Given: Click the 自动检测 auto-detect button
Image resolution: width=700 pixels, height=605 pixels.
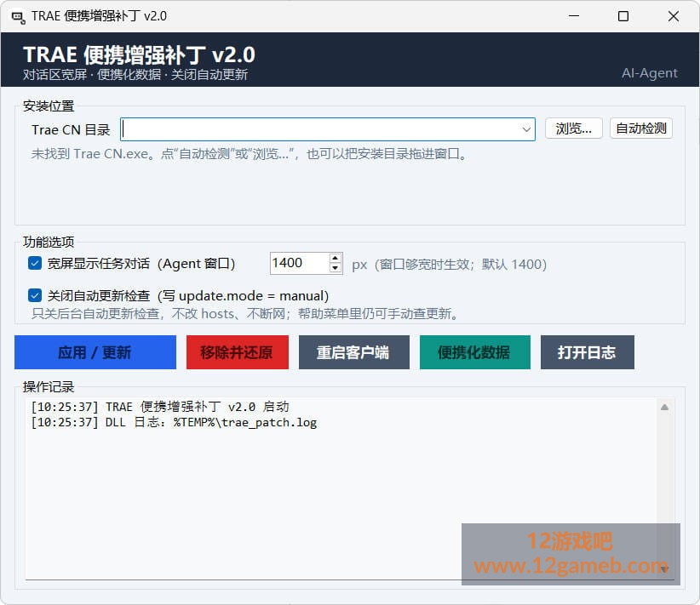Looking at the screenshot, I should click(x=641, y=128).
